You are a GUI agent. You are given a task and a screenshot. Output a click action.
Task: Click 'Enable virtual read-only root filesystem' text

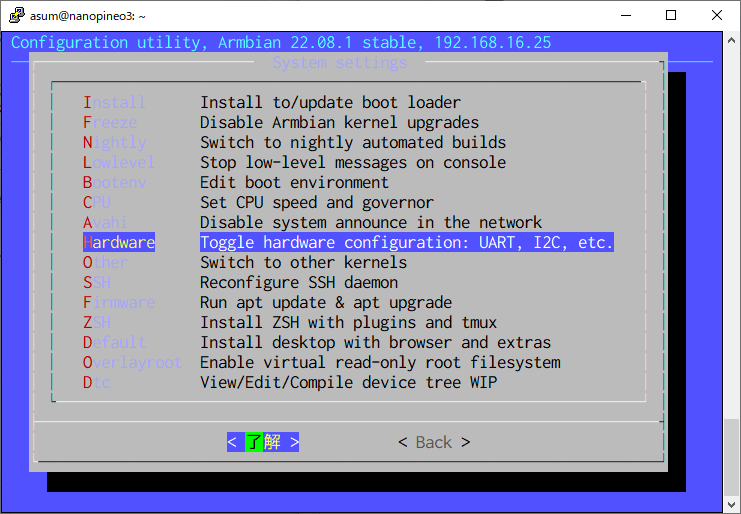[380, 362]
